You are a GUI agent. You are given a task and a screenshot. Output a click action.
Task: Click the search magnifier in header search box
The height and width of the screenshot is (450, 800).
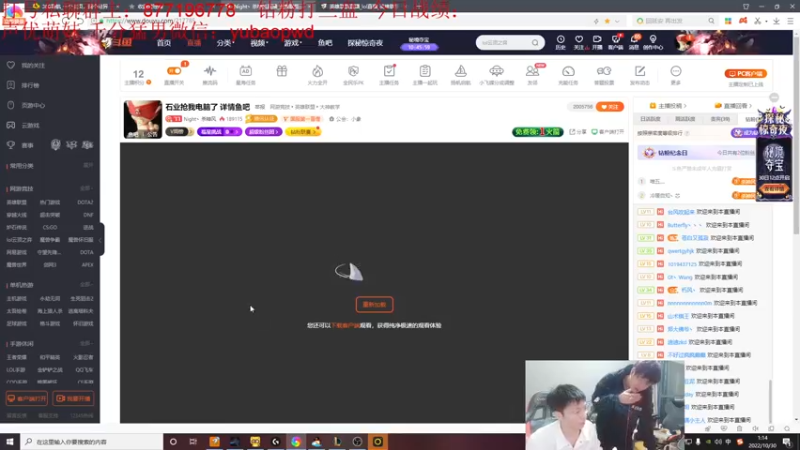(x=535, y=43)
